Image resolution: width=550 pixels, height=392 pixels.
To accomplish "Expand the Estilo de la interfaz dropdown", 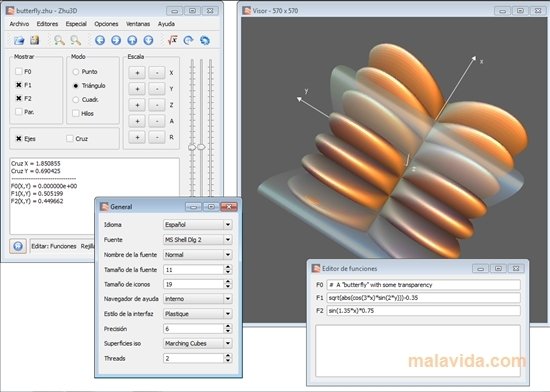I will pos(198,314).
